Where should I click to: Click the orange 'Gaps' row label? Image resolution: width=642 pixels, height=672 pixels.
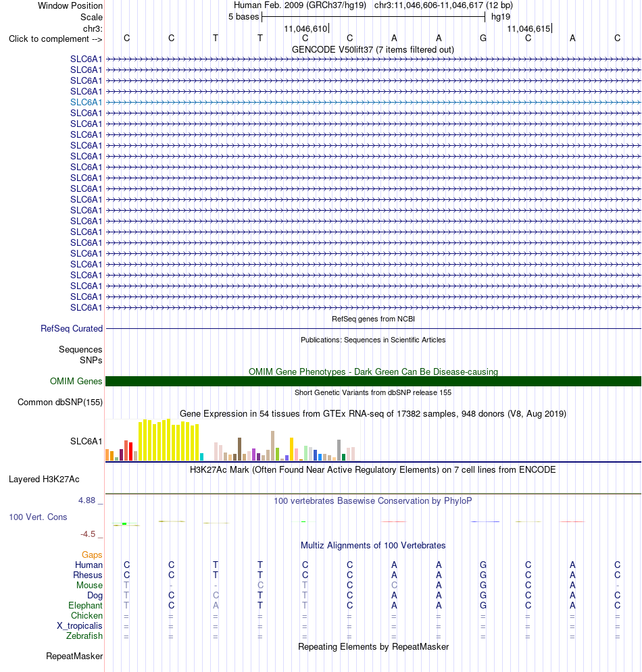(x=92, y=555)
